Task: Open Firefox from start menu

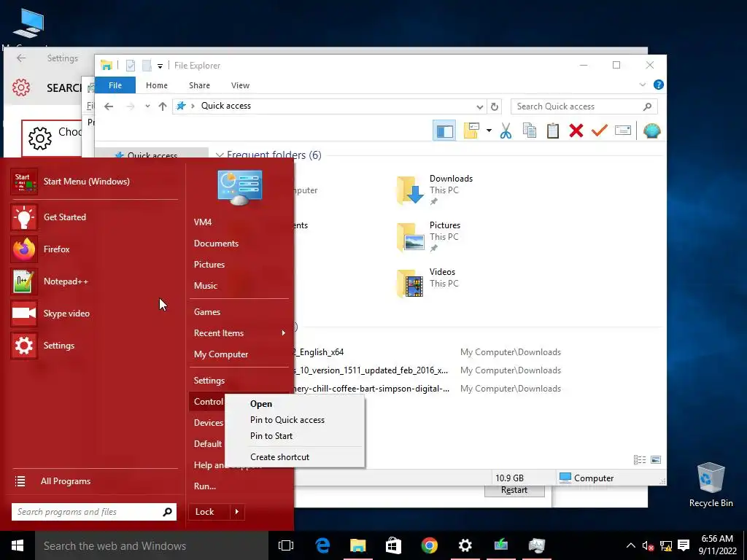Action: [94, 249]
